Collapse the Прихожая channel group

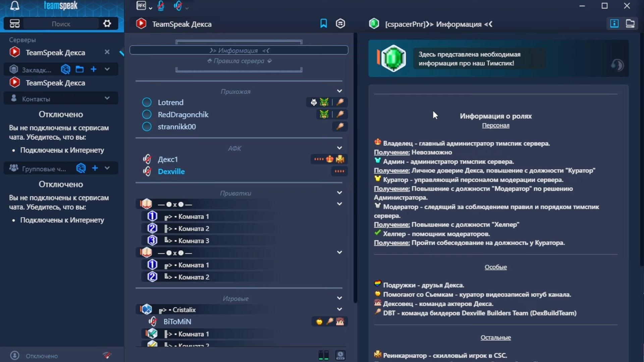point(339,91)
